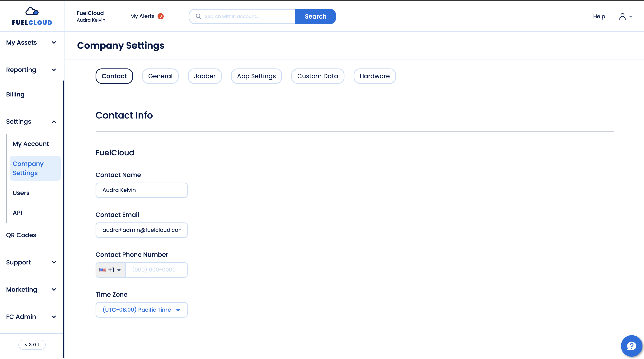Open the Time Zone dropdown

141,310
